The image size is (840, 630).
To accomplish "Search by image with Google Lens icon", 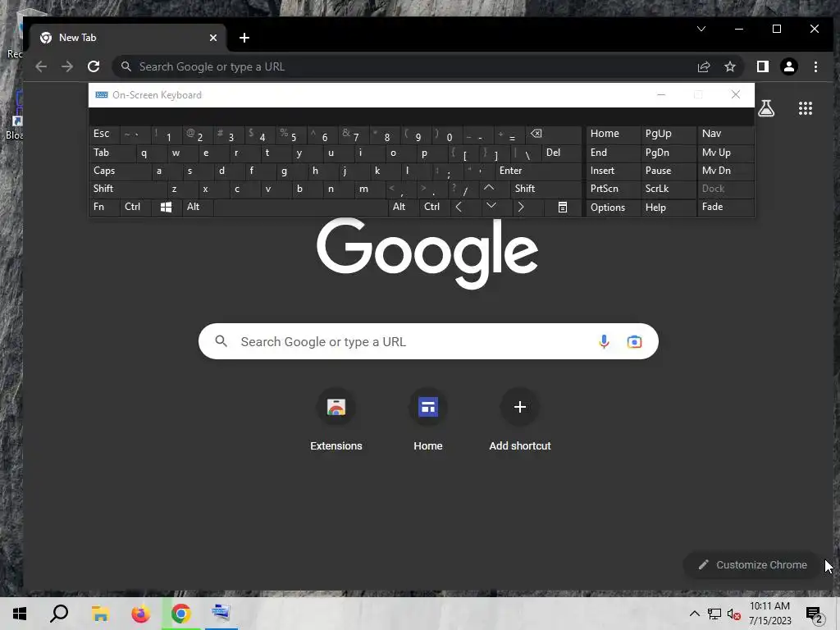I will point(634,341).
